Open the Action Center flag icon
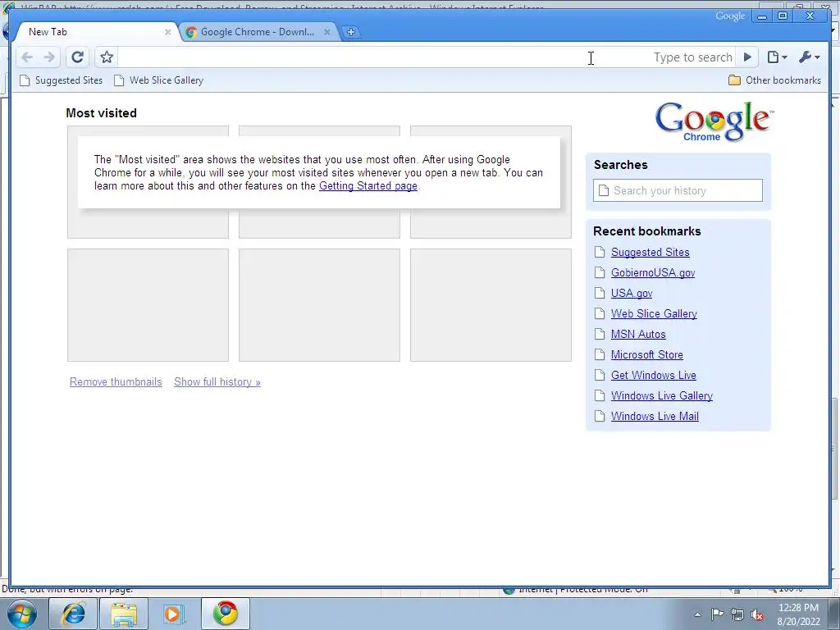Viewport: 840px width, 630px height. (x=717, y=614)
